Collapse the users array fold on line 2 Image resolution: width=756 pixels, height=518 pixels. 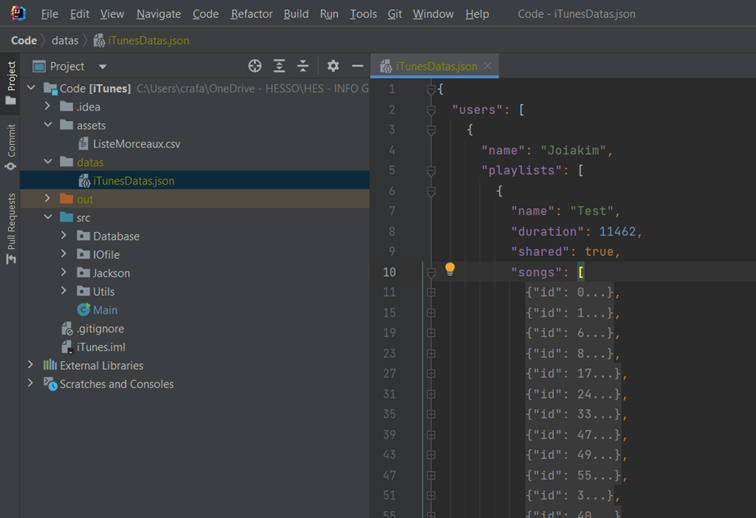(x=431, y=110)
